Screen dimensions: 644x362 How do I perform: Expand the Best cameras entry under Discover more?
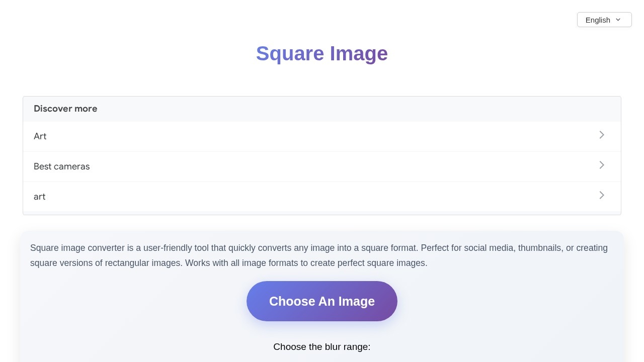coord(322,166)
